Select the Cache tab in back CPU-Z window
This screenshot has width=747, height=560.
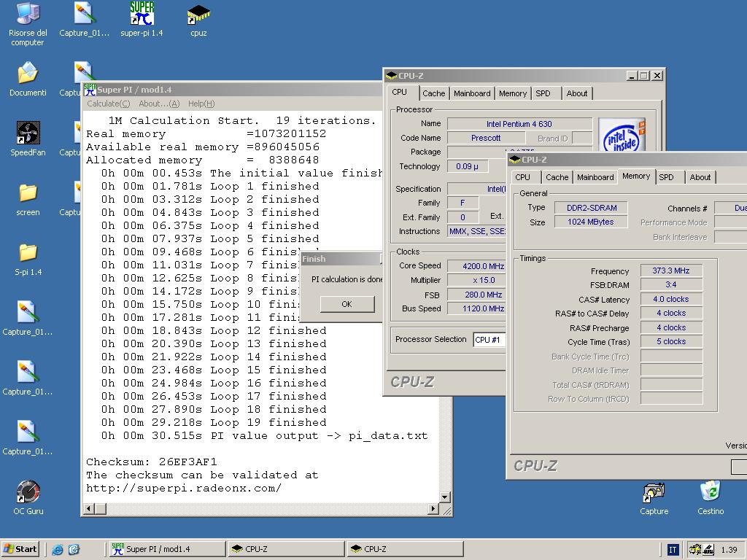click(433, 93)
